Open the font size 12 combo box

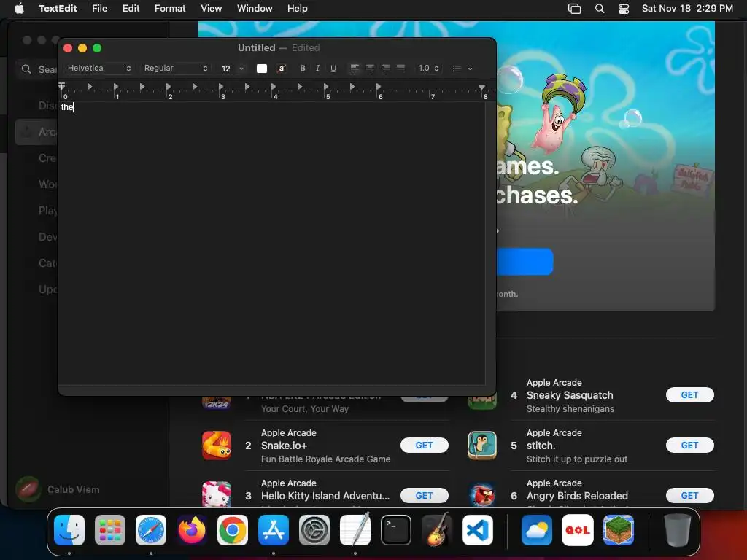tap(233, 68)
